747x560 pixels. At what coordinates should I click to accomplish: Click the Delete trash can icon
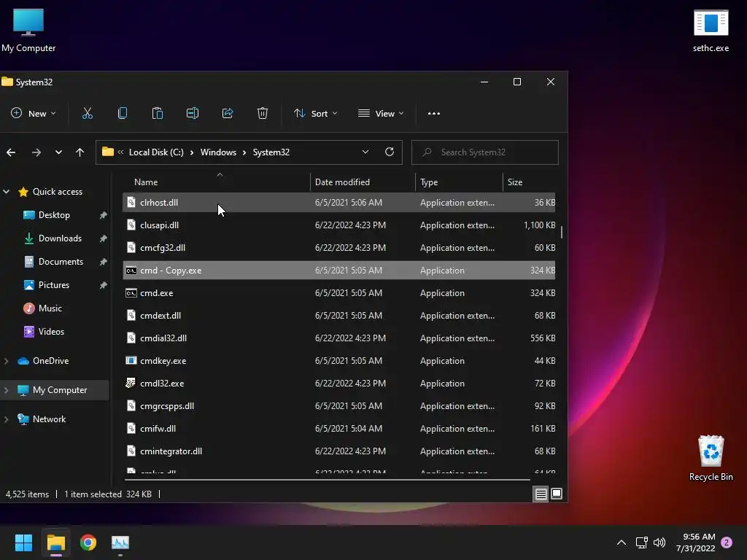(x=263, y=113)
